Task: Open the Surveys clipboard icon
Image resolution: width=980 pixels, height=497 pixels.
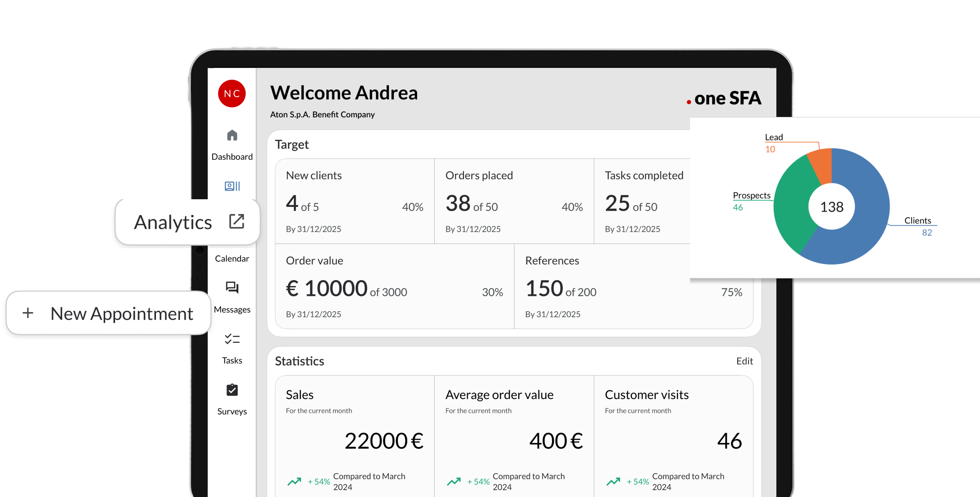Action: coord(232,390)
